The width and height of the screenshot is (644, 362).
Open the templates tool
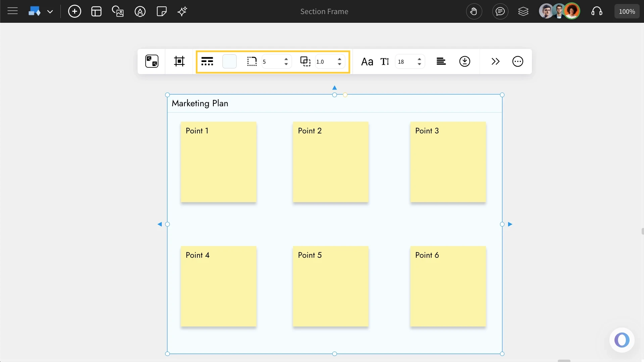click(96, 11)
